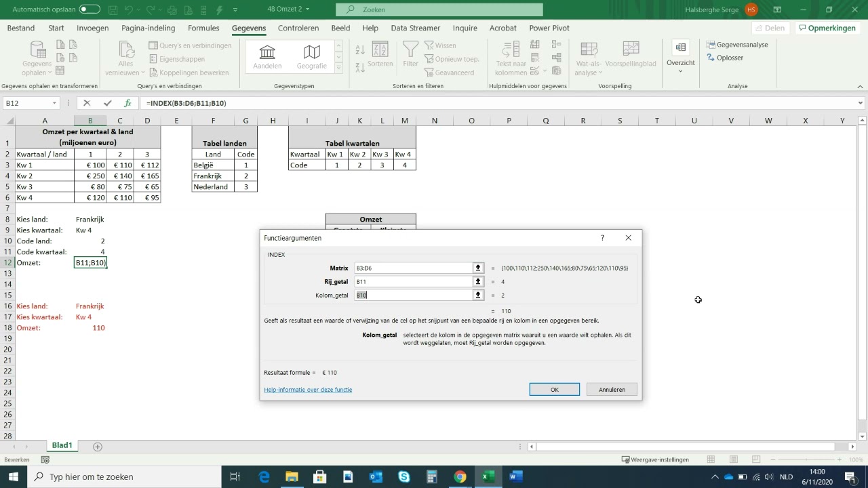
Task: Open the Bestand tab
Action: (21, 28)
